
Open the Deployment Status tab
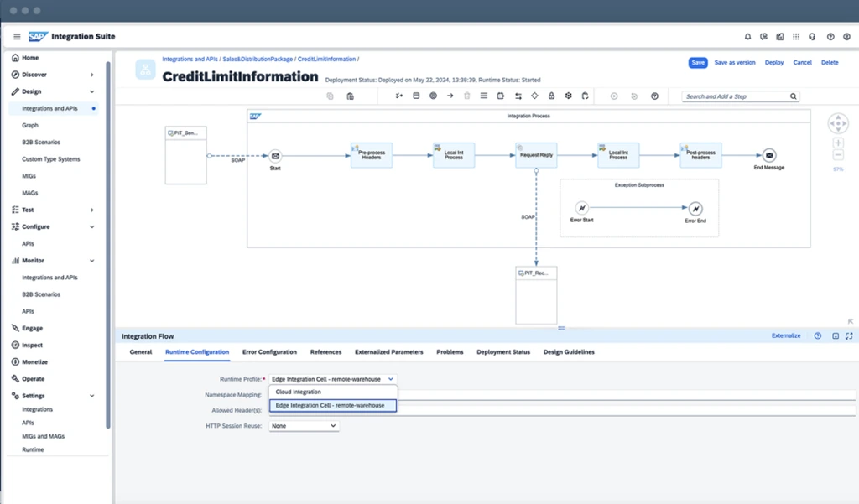(503, 351)
